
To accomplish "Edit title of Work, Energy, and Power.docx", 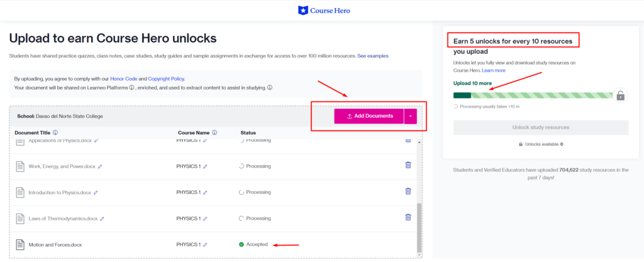I will [x=100, y=166].
